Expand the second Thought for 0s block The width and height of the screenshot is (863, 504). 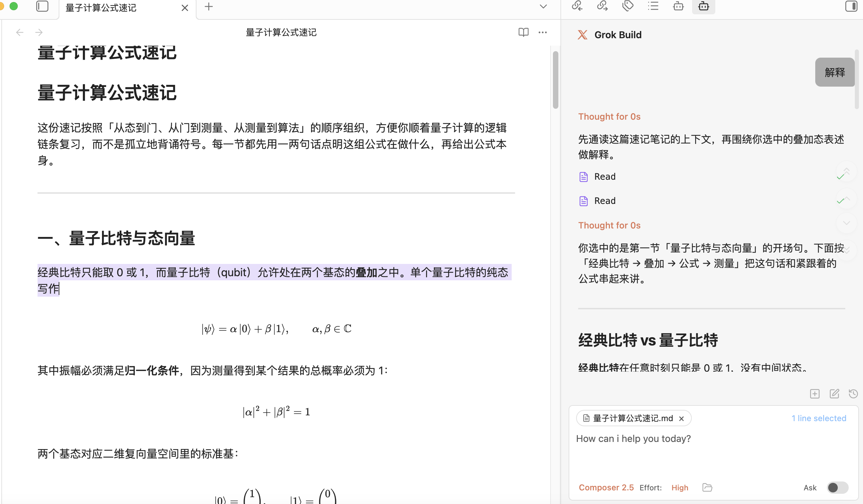click(609, 226)
